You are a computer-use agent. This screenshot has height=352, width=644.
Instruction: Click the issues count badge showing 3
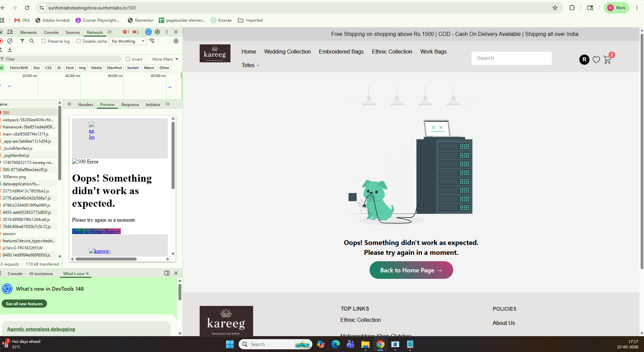[136, 32]
